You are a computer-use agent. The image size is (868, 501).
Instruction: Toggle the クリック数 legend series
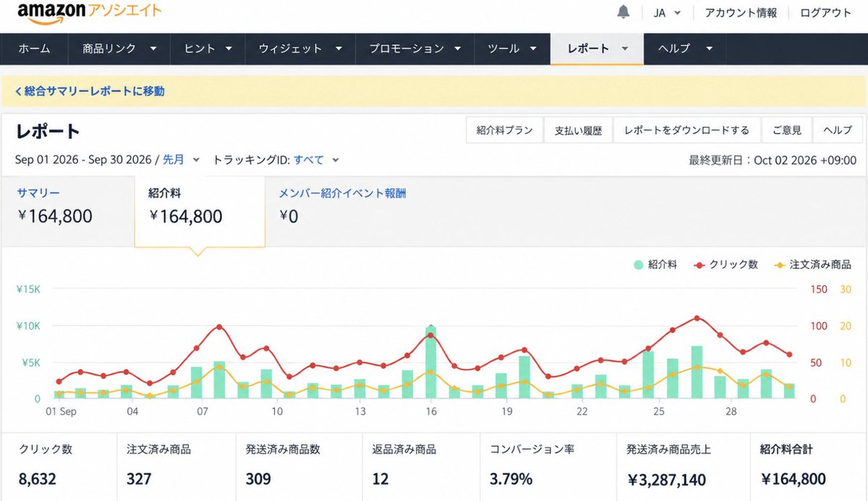coord(726,265)
